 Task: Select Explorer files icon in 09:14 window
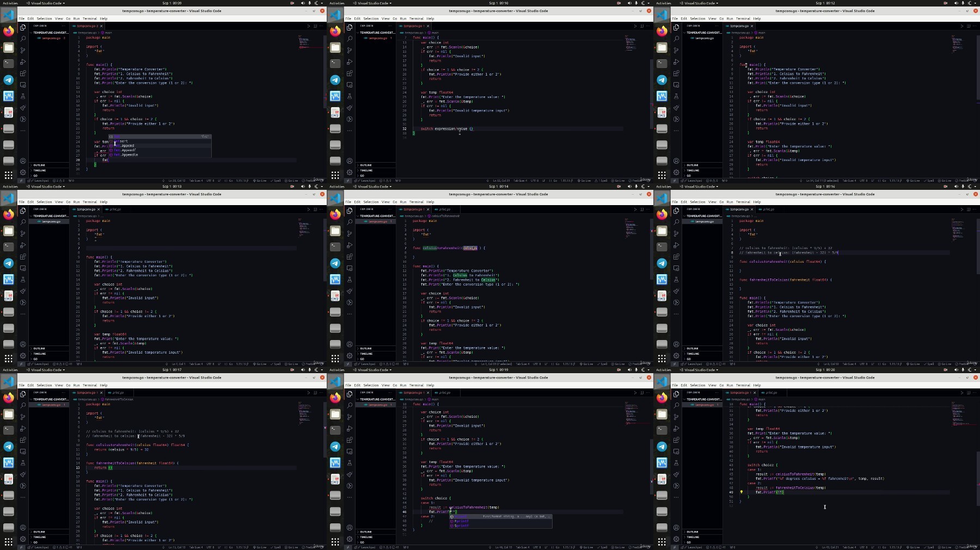[350, 211]
